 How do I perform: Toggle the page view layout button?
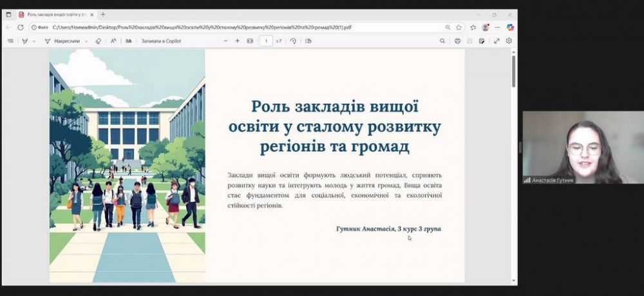[x=308, y=41]
